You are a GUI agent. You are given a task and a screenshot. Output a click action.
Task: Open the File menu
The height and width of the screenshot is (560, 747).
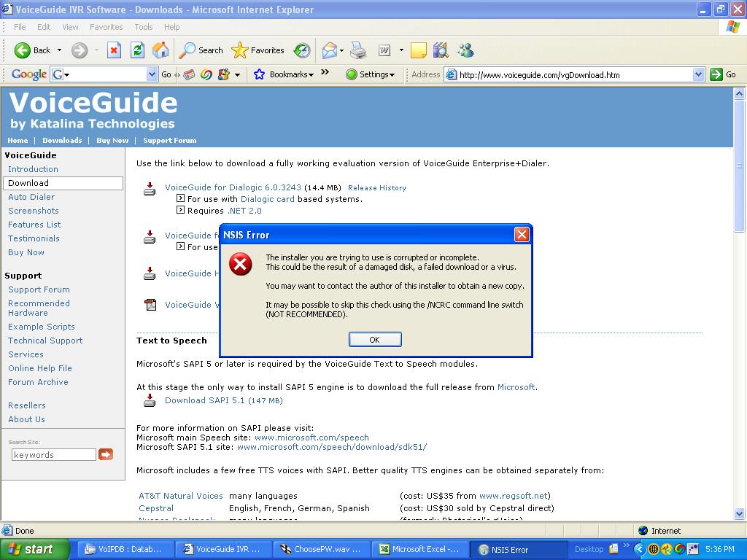point(20,27)
